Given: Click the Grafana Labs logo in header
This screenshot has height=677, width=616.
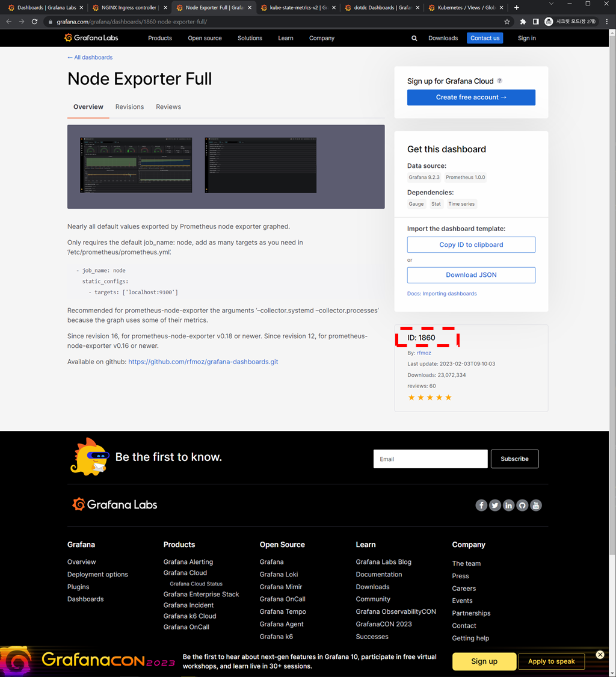Looking at the screenshot, I should 91,38.
